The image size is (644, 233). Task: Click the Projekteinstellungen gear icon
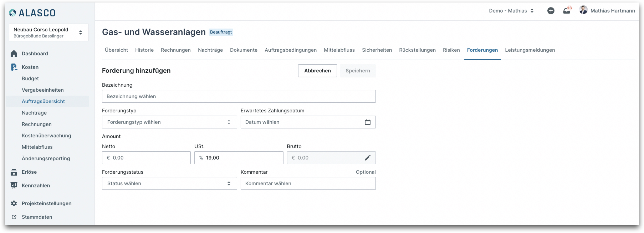point(14,203)
